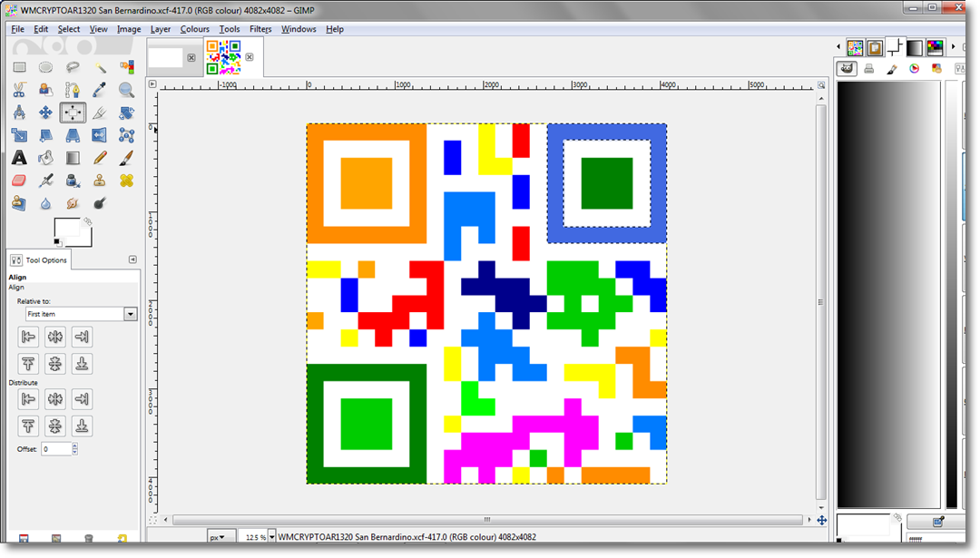Distribute vertical centres of targets
980x558 pixels.
[55, 426]
